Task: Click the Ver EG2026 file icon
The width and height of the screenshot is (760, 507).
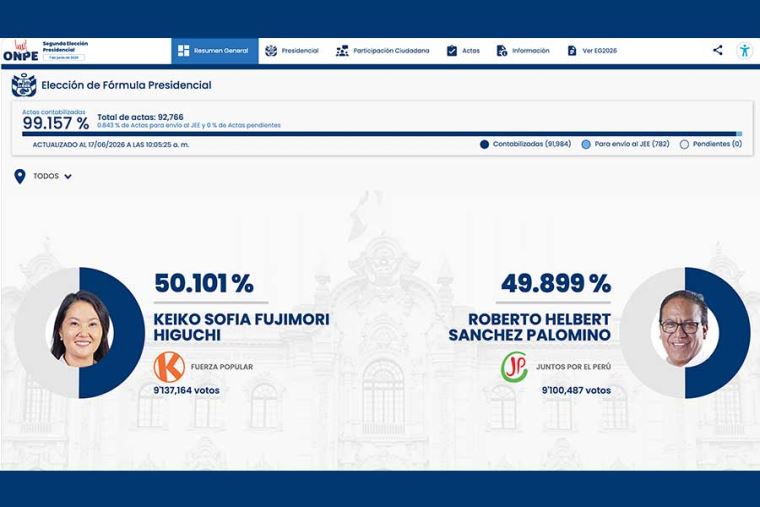Action: [572, 50]
